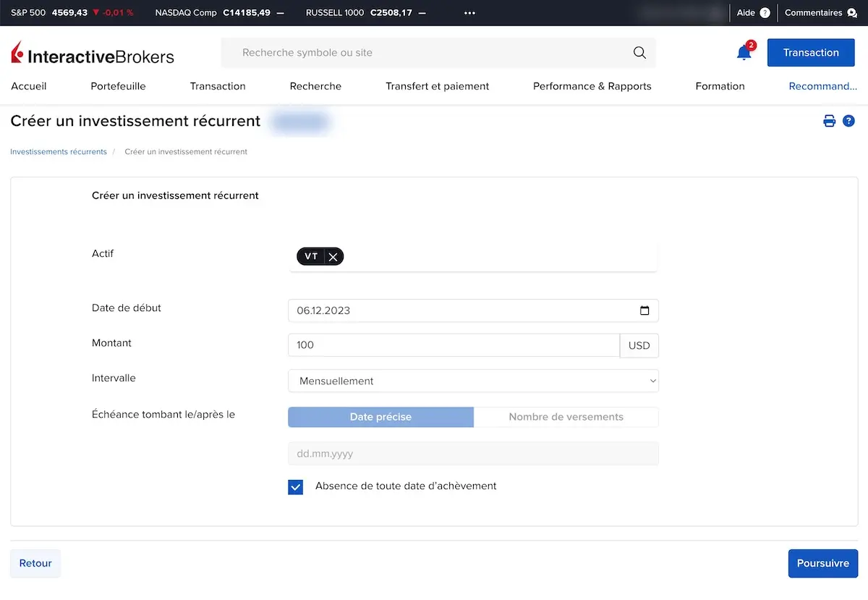868x600 pixels.
Task: Open the blue help question mark icon
Action: click(x=849, y=122)
